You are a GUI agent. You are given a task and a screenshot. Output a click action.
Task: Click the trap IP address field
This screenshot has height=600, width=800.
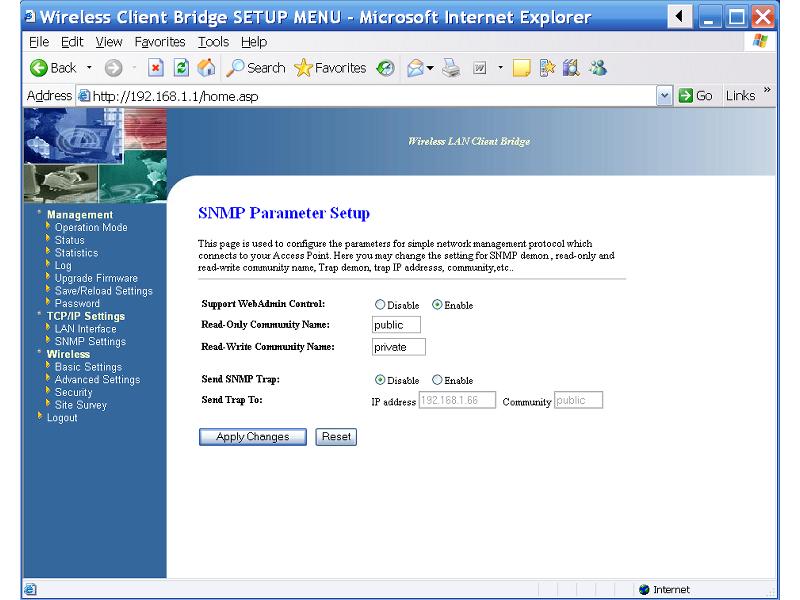[457, 400]
